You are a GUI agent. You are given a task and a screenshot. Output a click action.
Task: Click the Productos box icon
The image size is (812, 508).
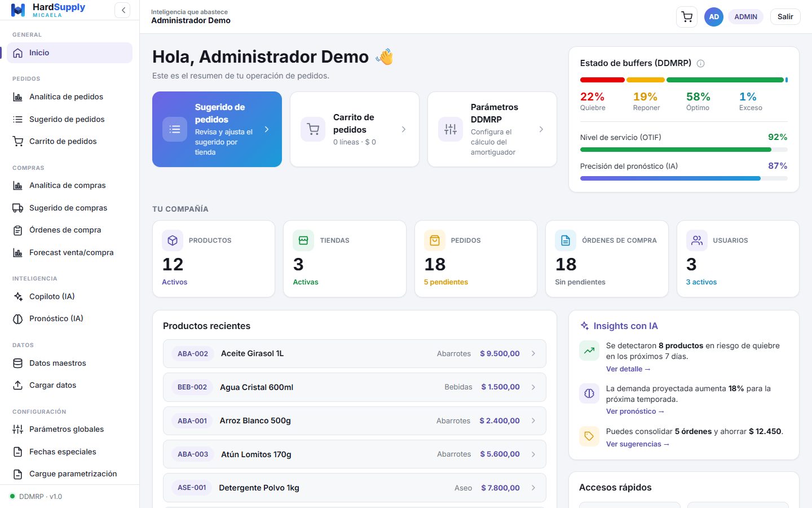point(173,240)
